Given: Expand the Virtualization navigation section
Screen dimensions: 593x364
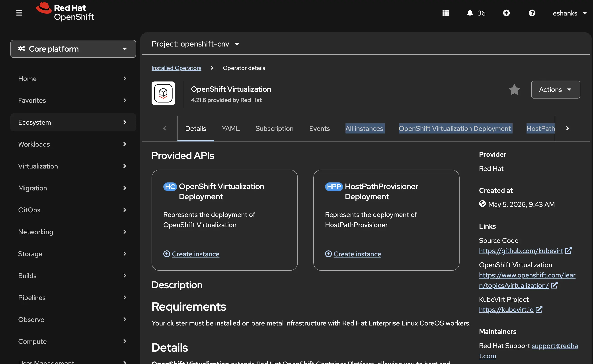Looking at the screenshot, I should (73, 166).
